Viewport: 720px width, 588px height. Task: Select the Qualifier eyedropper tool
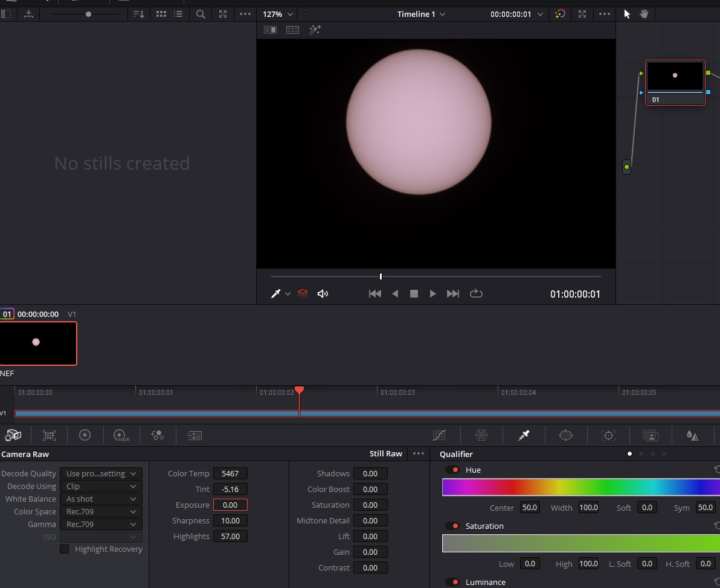524,435
